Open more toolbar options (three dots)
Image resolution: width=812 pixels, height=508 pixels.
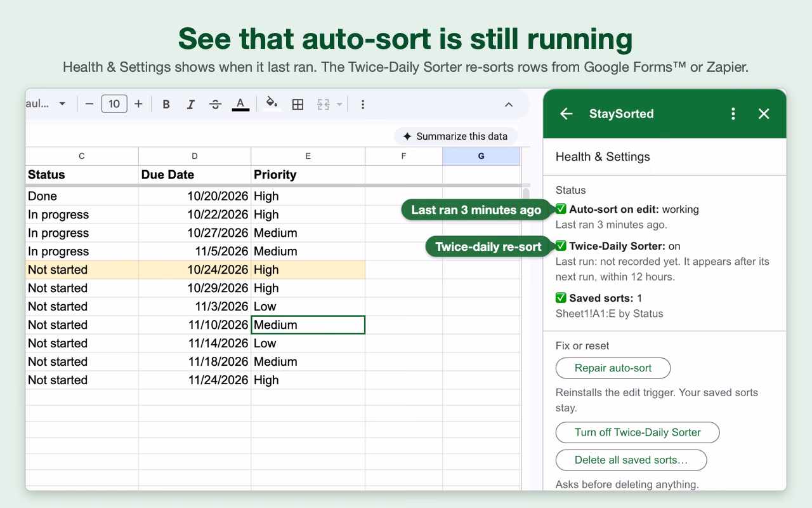point(363,104)
